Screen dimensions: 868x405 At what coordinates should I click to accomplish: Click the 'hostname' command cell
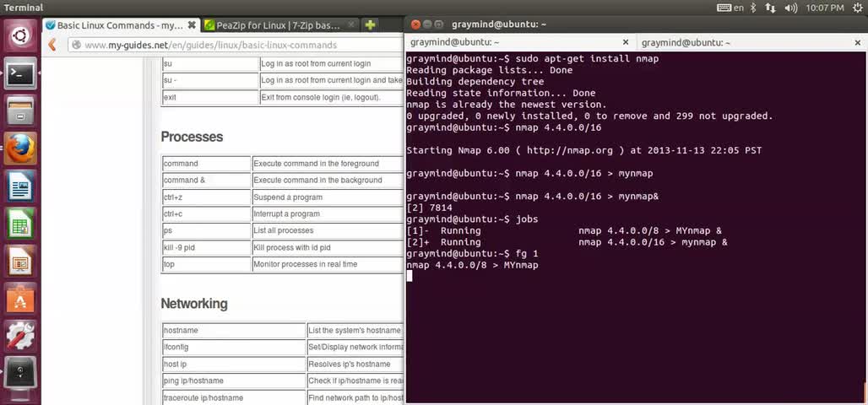coord(234,330)
